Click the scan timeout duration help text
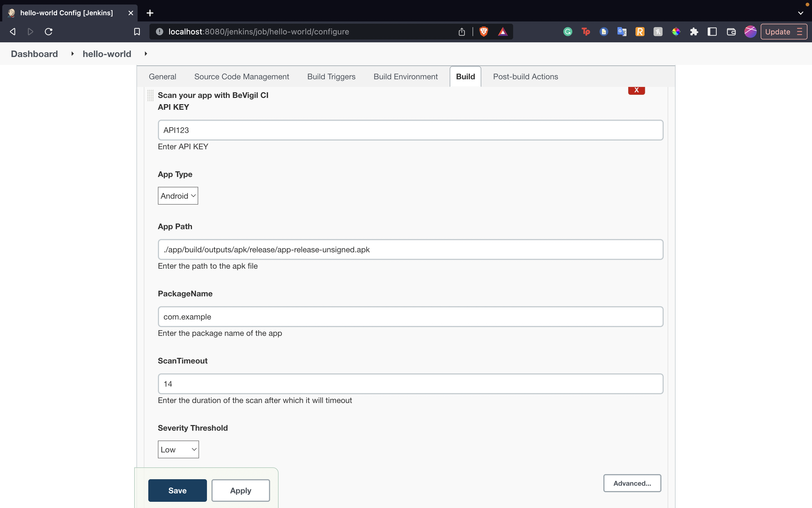 coord(255,400)
